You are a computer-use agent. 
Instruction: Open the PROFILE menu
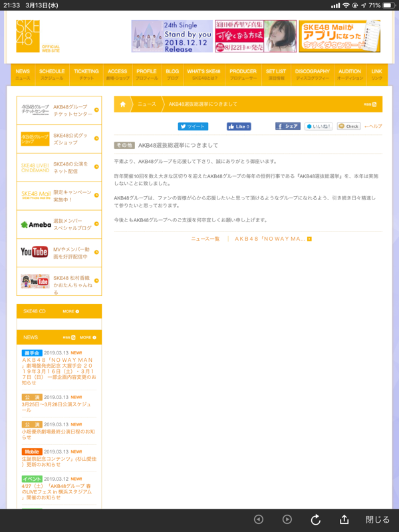click(x=146, y=74)
